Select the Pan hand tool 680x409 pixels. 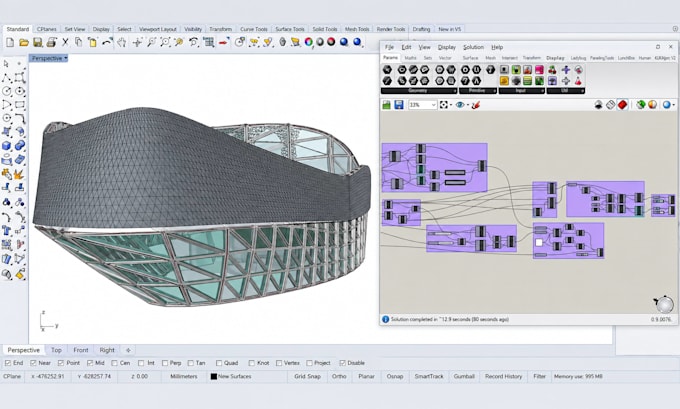point(122,42)
